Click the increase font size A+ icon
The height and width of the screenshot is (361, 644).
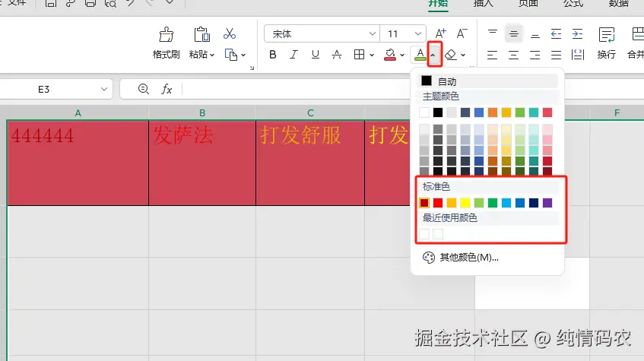tap(440, 33)
